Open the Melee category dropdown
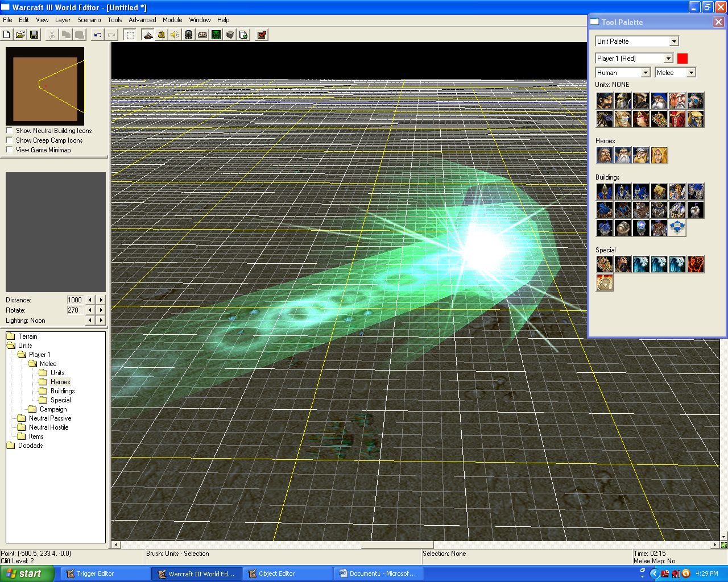728x582 pixels. [x=691, y=72]
